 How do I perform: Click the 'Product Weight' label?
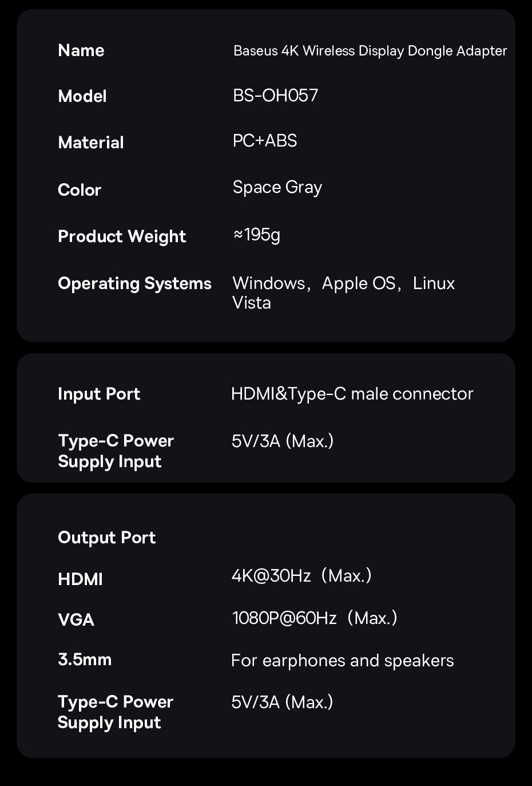pyautogui.click(x=121, y=236)
